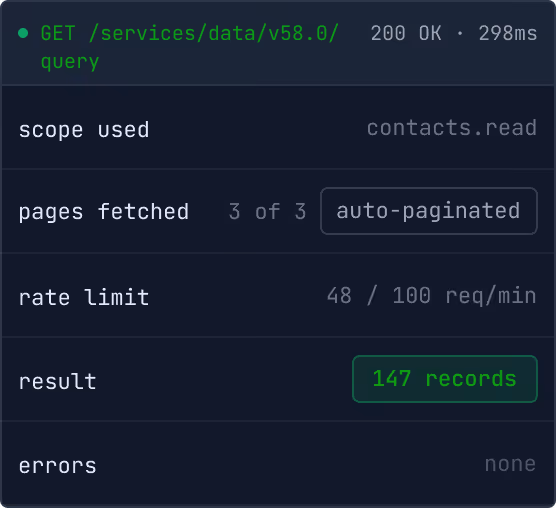Image resolution: width=556 pixels, height=508 pixels.
Task: Click the GET method text
Action: tap(58, 33)
